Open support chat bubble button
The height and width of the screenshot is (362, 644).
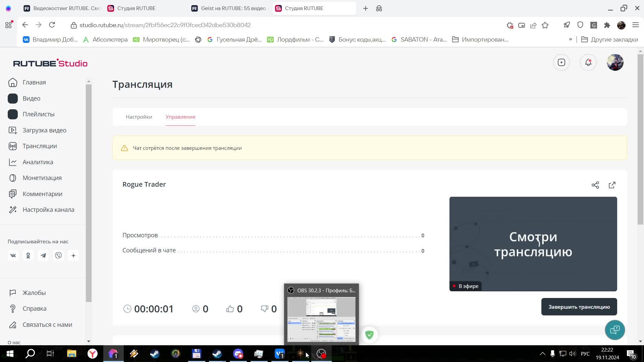point(615,330)
